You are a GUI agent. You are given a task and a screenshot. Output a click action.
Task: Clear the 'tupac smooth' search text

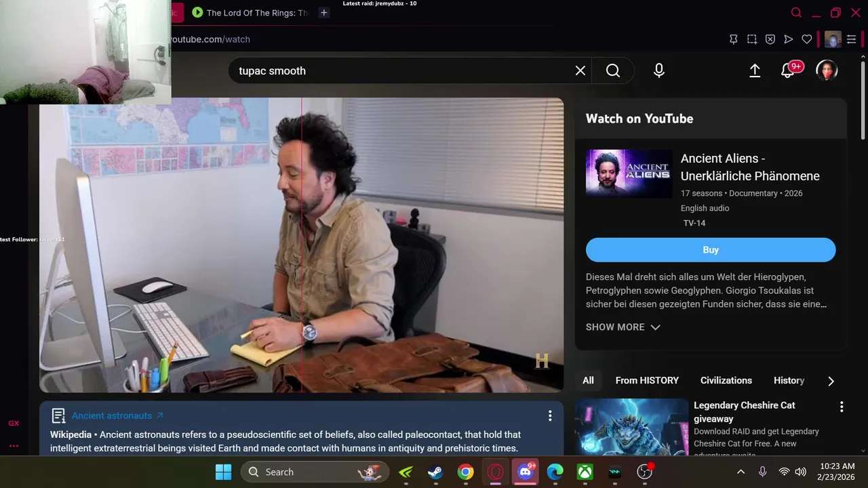tap(580, 70)
